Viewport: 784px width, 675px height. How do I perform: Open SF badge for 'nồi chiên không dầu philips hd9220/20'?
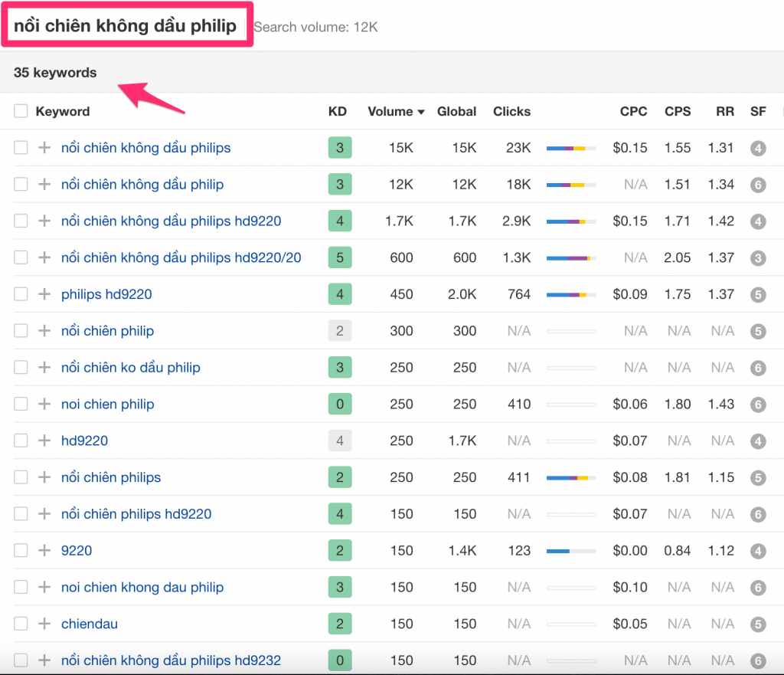pyautogui.click(x=758, y=257)
